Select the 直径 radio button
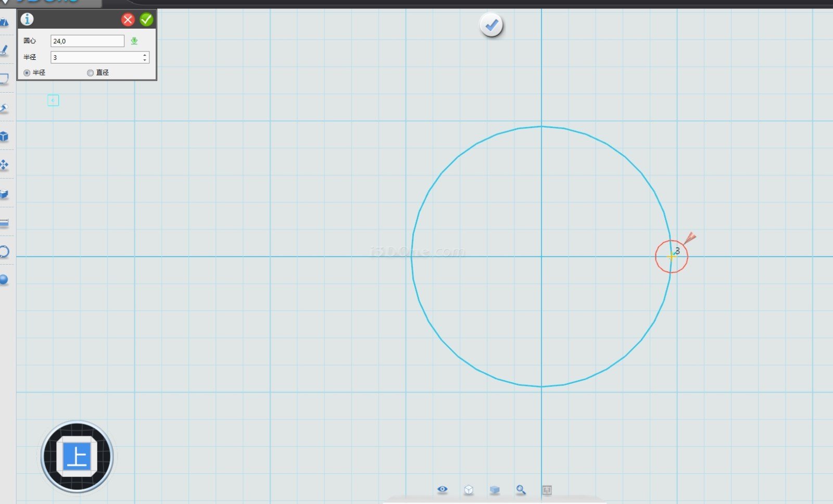The width and height of the screenshot is (833, 504). [x=91, y=73]
